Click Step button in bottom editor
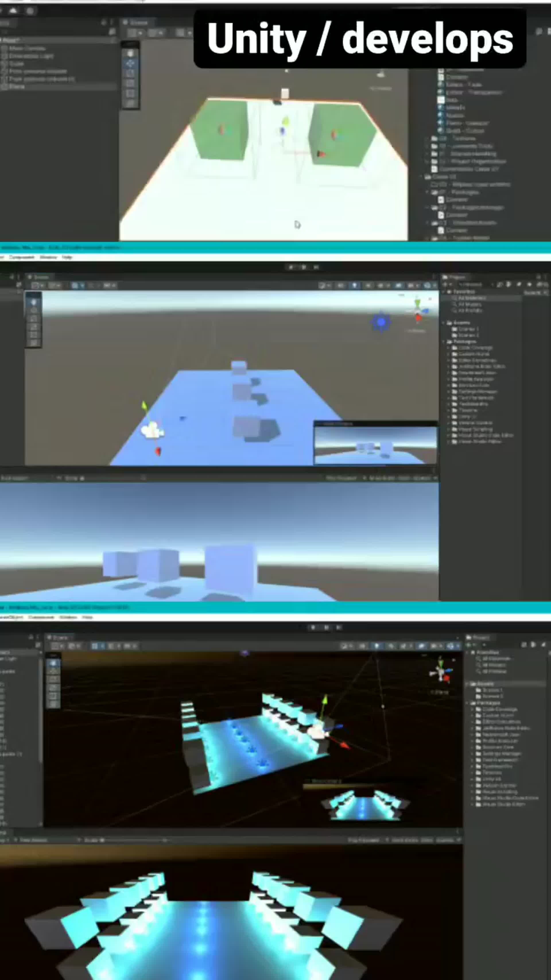The height and width of the screenshot is (980, 551). pyautogui.click(x=339, y=628)
